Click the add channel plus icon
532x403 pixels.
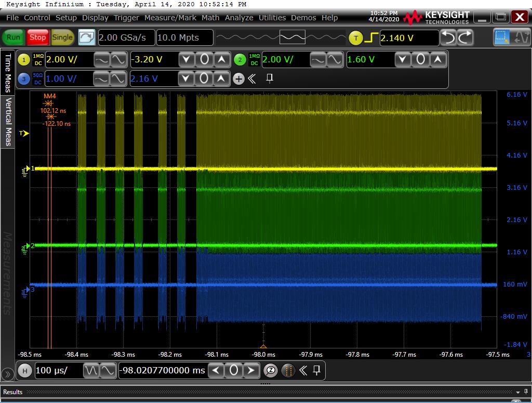coord(238,79)
